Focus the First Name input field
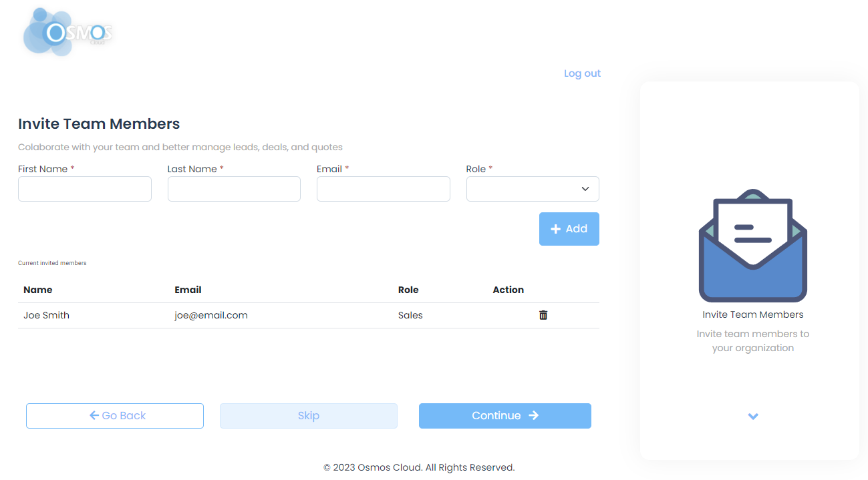 coord(85,189)
